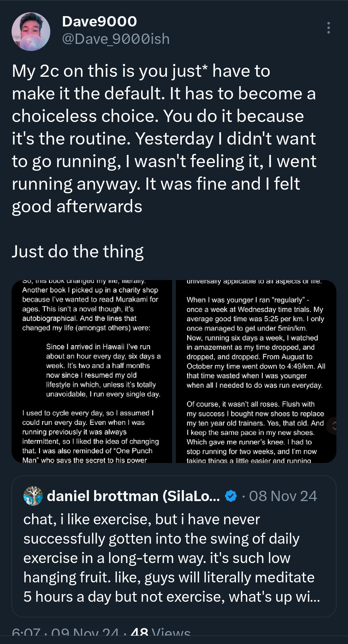Click the blue verified badge on quoted tweet
Screen dimensions: 348x644
[x=231, y=496]
